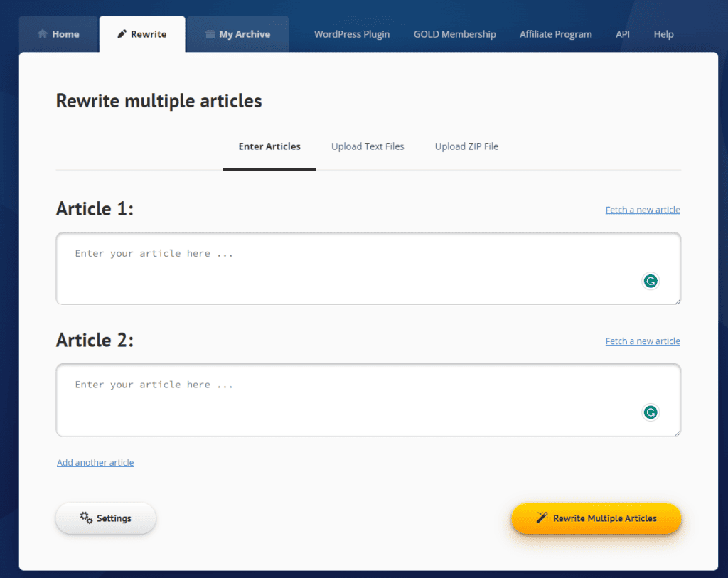Image resolution: width=728 pixels, height=578 pixels.
Task: Click the Grammarly icon in Article 2 box
Action: 651,412
